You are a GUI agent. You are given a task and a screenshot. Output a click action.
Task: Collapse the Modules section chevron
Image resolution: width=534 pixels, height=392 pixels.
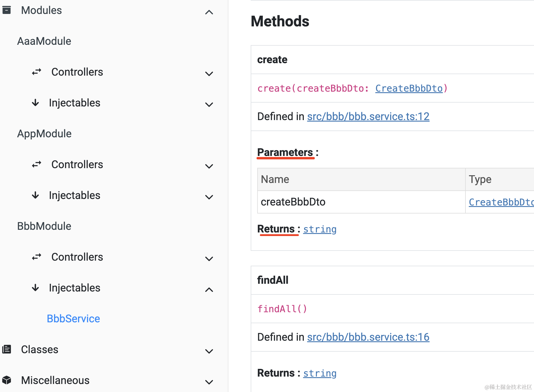(x=209, y=12)
